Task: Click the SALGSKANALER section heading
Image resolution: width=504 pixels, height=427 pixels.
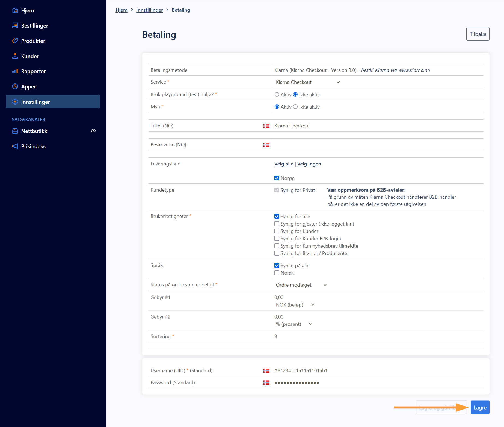Action: click(29, 120)
